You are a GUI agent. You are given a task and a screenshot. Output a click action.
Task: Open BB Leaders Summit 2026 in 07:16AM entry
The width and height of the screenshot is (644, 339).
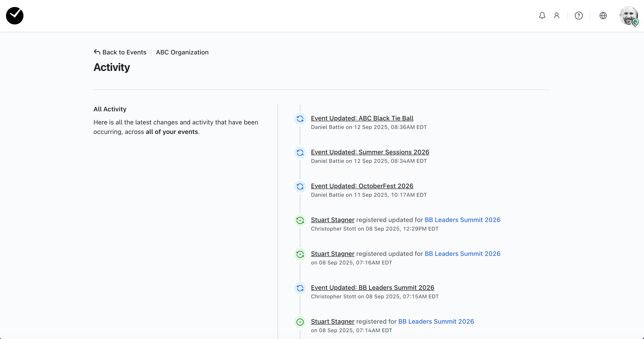pyautogui.click(x=462, y=254)
